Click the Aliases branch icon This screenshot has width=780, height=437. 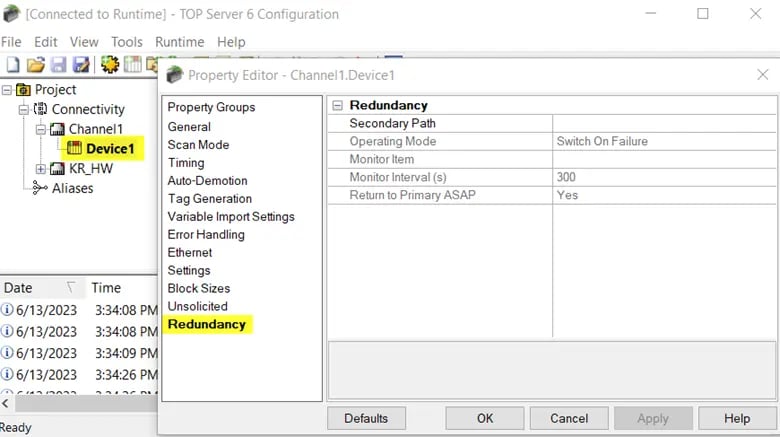click(40, 188)
